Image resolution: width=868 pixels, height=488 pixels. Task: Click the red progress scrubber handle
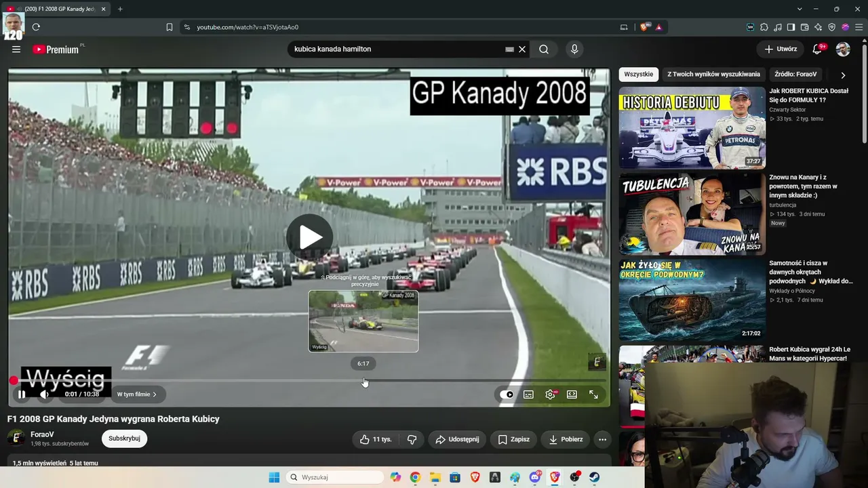pos(14,381)
